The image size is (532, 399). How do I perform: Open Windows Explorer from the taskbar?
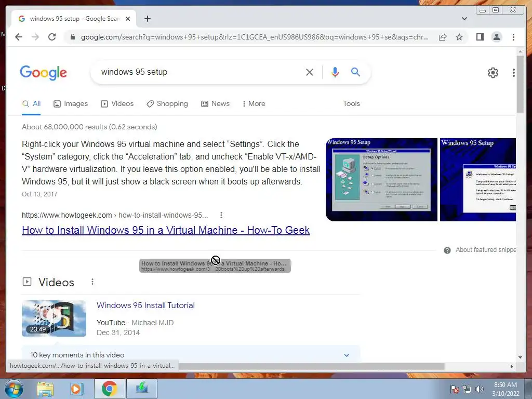coord(45,389)
